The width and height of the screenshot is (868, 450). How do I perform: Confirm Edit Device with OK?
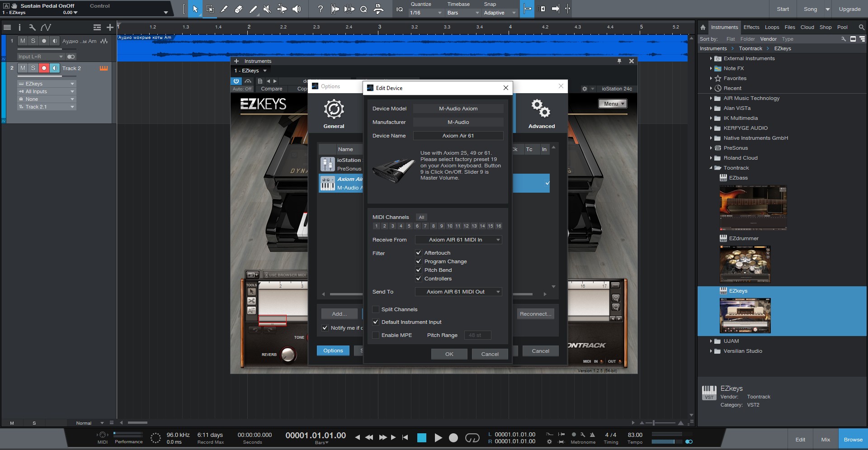coord(449,354)
